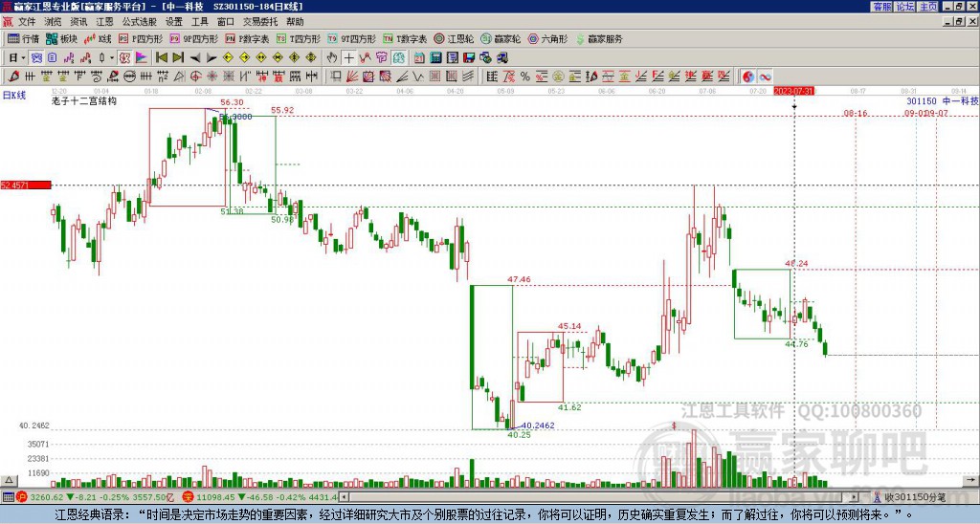Screen dimensions: 980x524
Task: Open the 六角形 hexagon tool
Action: tap(548, 38)
